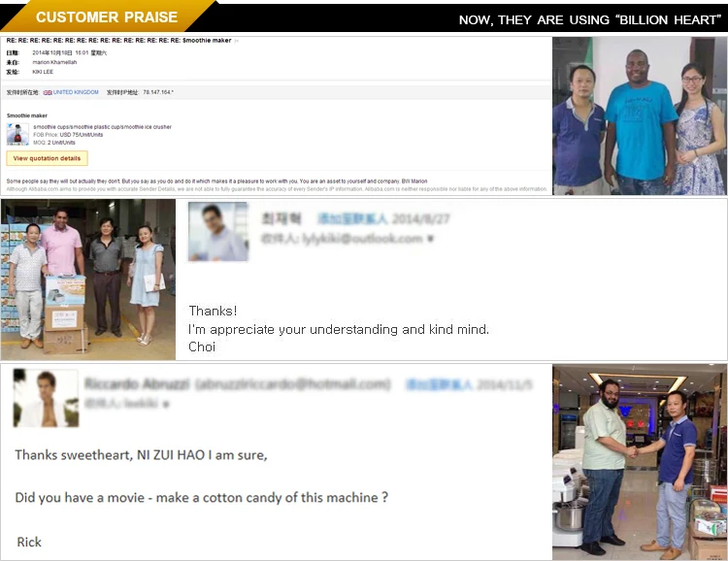This screenshot has height=561, width=728.
Task: Click the bold 'Smoothie maker' heading in email body
Action: click(x=27, y=115)
